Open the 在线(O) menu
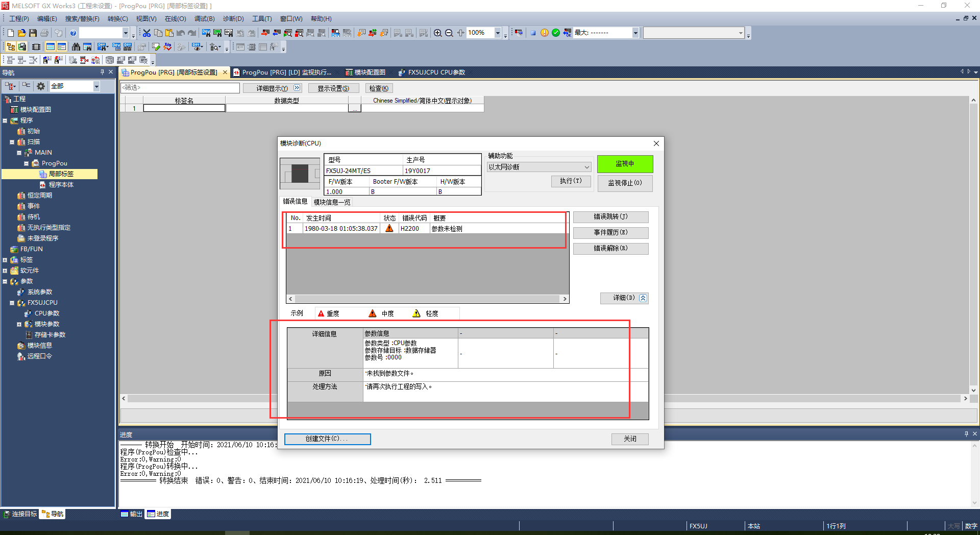Viewport: 980px width, 535px height. pos(175,19)
